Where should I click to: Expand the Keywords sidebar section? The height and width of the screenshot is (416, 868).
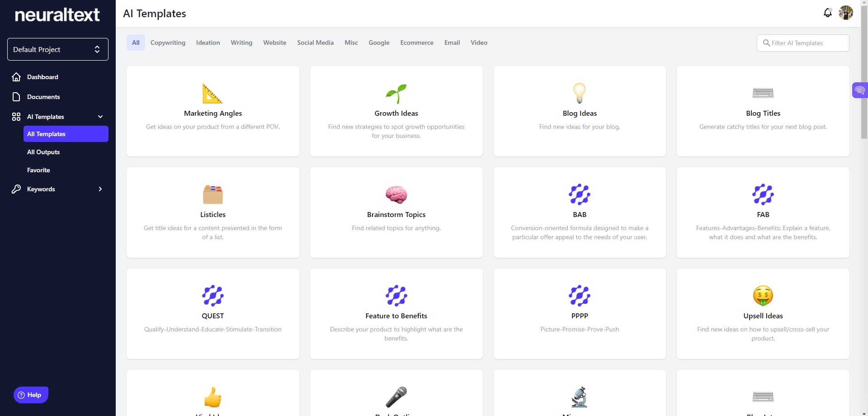100,189
